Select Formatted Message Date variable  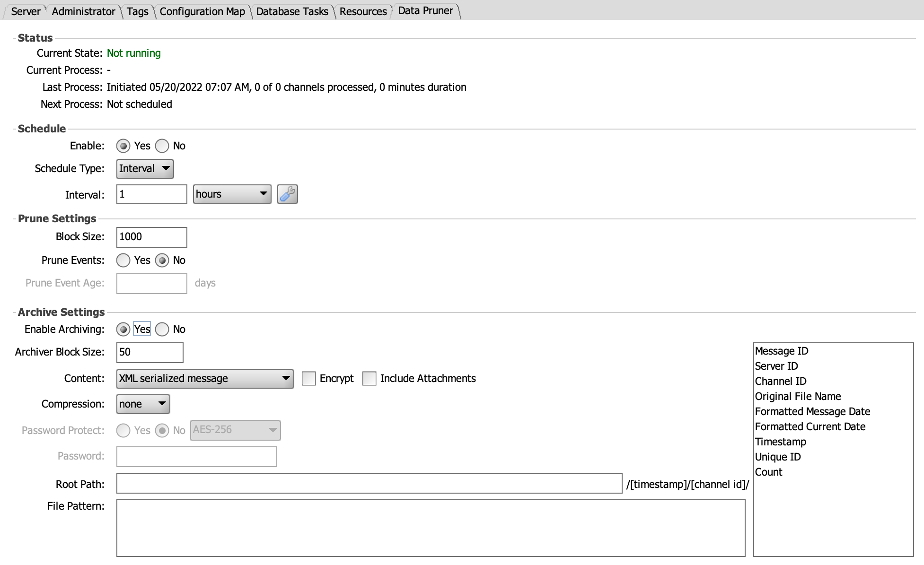click(x=812, y=412)
